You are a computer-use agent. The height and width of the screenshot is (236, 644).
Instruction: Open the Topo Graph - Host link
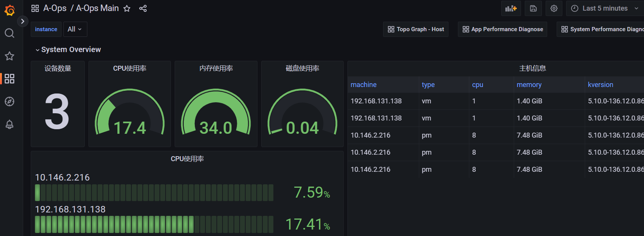[x=416, y=29]
